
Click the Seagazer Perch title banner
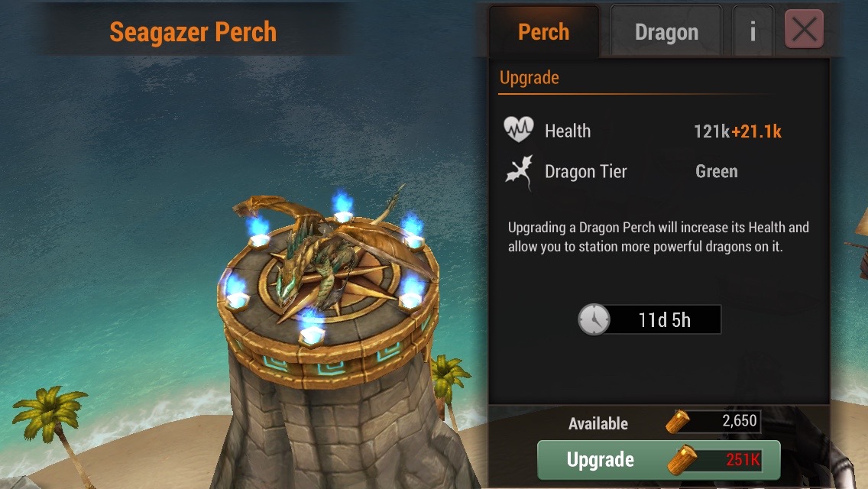(193, 31)
